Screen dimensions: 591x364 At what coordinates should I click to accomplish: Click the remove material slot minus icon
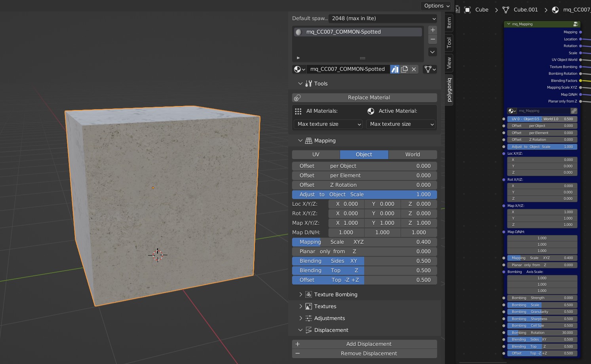click(x=433, y=40)
